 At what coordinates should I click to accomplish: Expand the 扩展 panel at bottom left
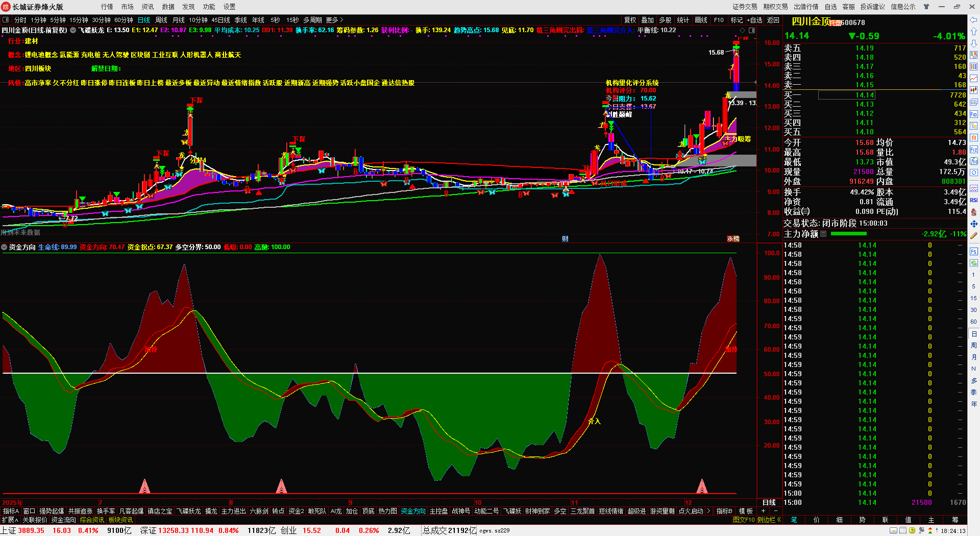pos(10,520)
